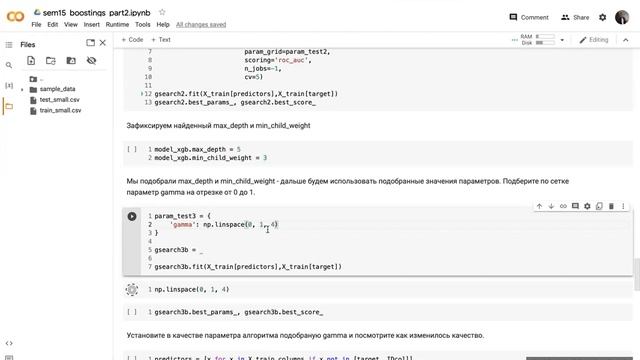Open notebook settings gear icon
Viewport: 640px width, 360px height.
[x=602, y=18]
